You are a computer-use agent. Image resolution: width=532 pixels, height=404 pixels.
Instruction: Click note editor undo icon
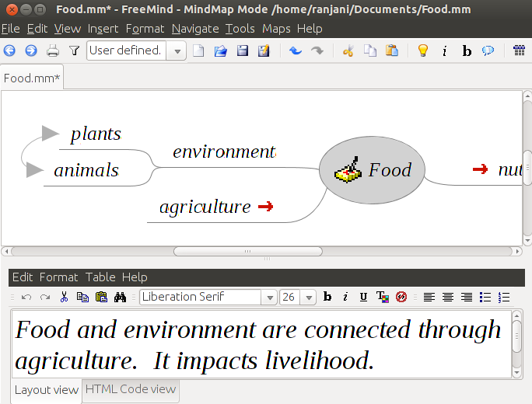(26, 298)
